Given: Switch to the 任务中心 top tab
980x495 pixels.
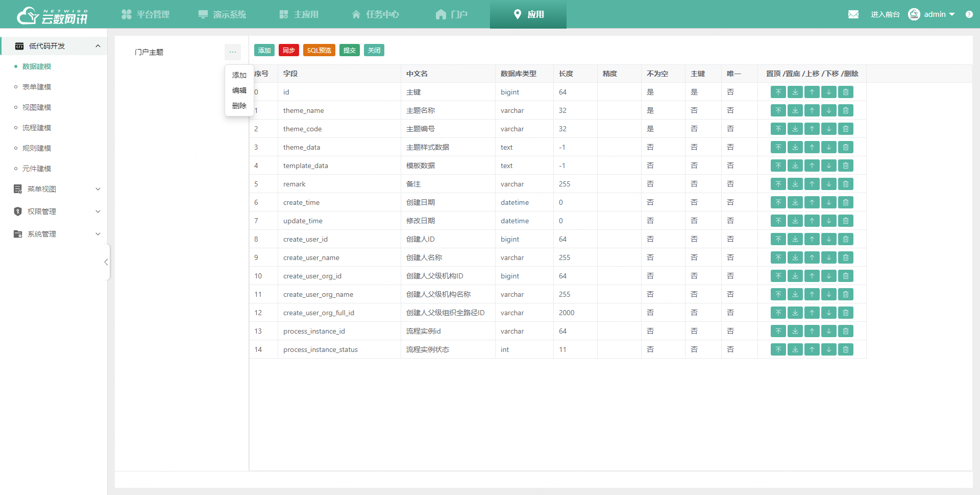Looking at the screenshot, I should [376, 14].
